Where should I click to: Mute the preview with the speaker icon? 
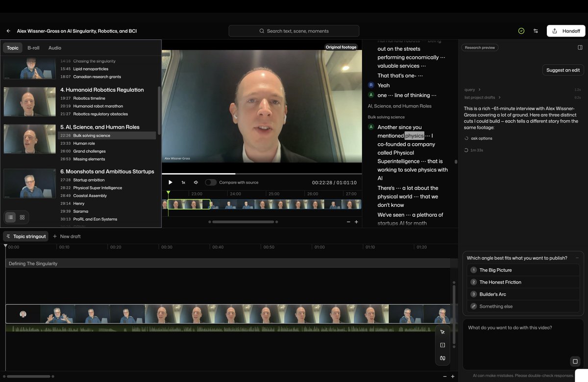point(196,182)
